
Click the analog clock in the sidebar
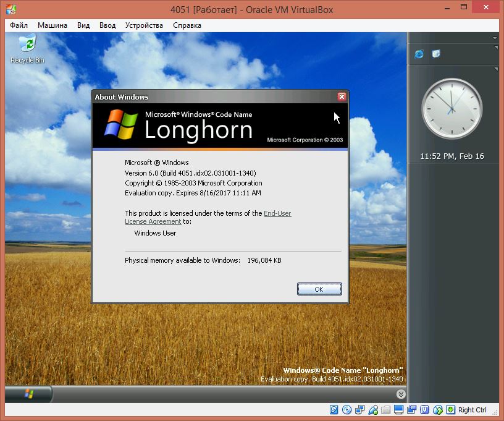click(451, 109)
